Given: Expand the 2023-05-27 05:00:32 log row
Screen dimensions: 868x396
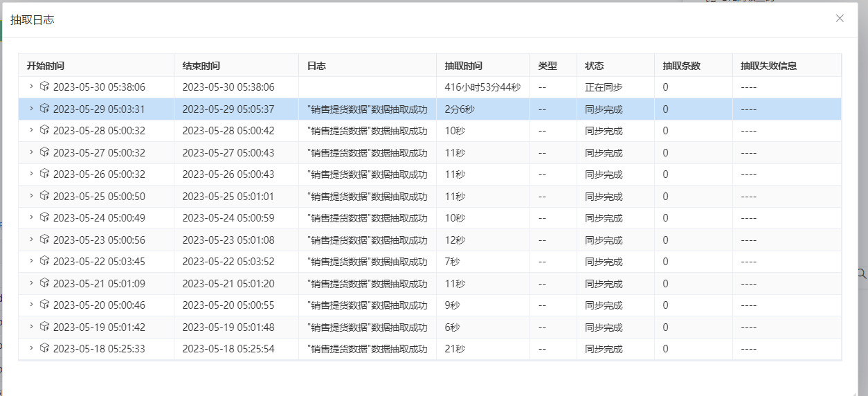Looking at the screenshot, I should [31, 152].
